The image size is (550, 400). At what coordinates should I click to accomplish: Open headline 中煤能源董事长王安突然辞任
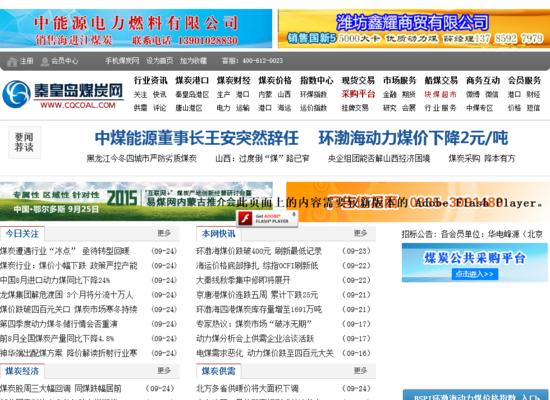pos(197,138)
